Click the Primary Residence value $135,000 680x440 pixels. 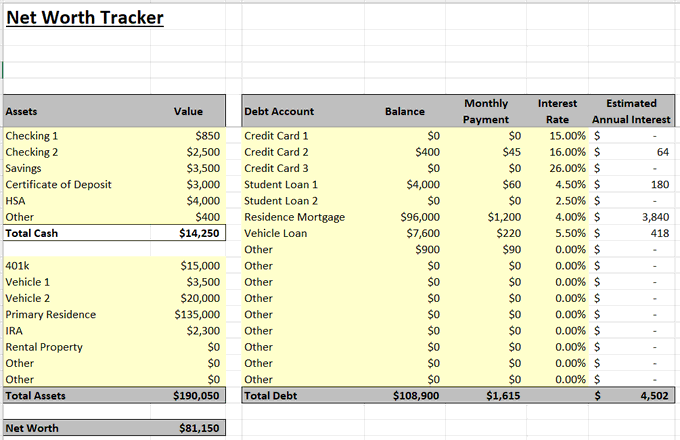tap(197, 315)
